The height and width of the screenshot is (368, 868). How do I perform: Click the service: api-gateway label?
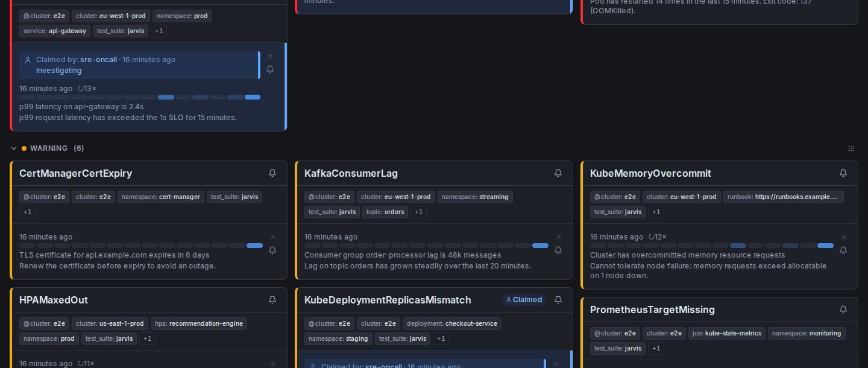coord(55,31)
